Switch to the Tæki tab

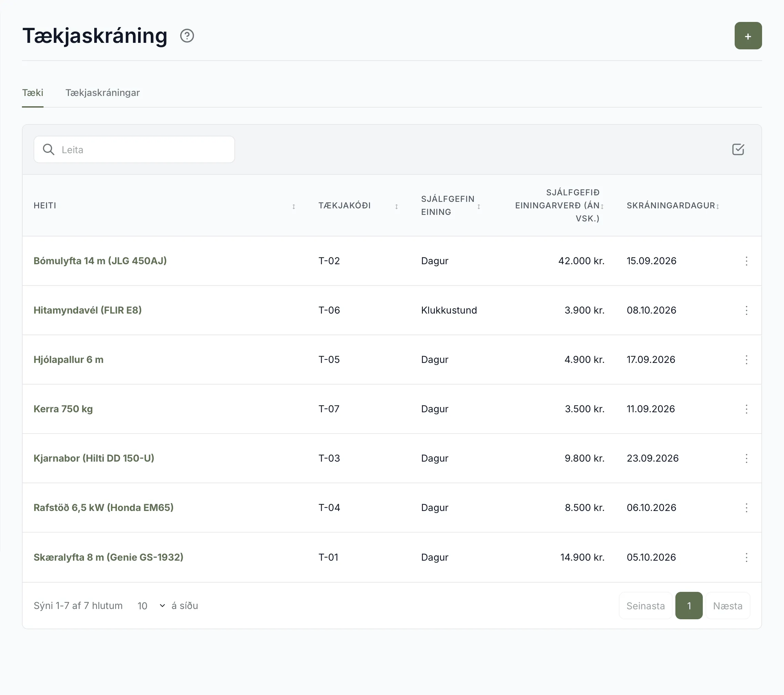tap(33, 93)
